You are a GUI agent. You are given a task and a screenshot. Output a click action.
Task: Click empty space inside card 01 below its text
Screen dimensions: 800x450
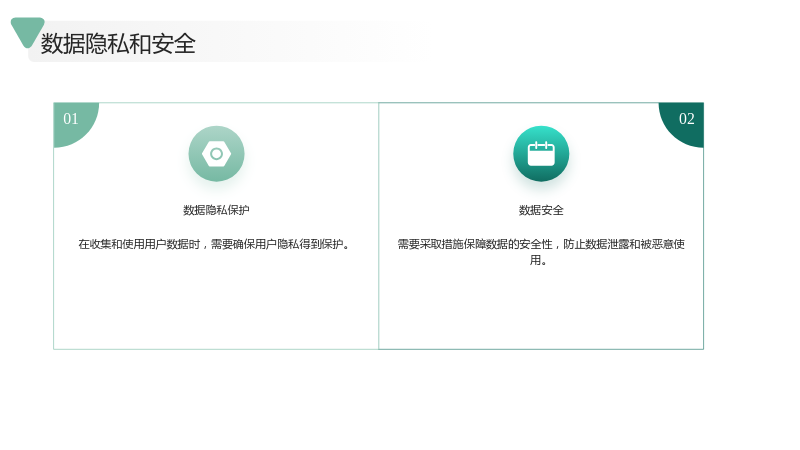(x=216, y=306)
